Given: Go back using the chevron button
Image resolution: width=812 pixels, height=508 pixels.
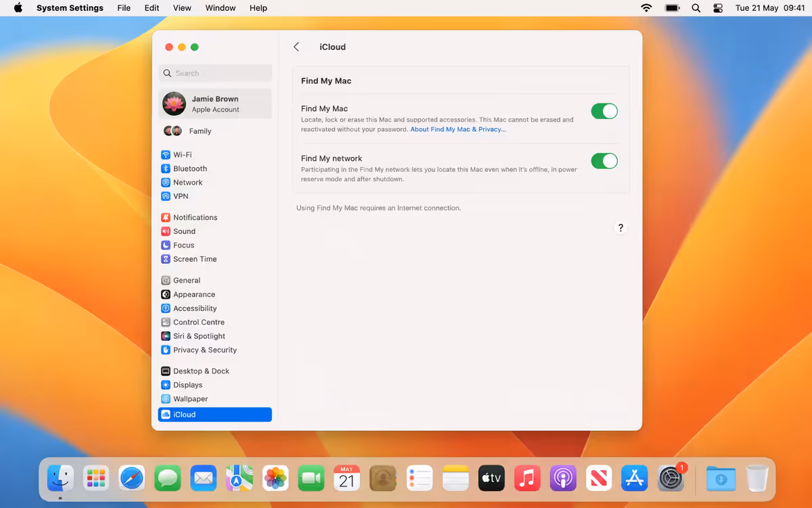Looking at the screenshot, I should pyautogui.click(x=296, y=47).
